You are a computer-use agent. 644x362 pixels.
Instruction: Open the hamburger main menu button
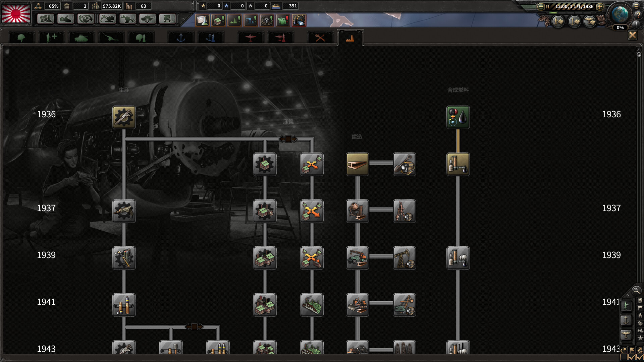636,5
